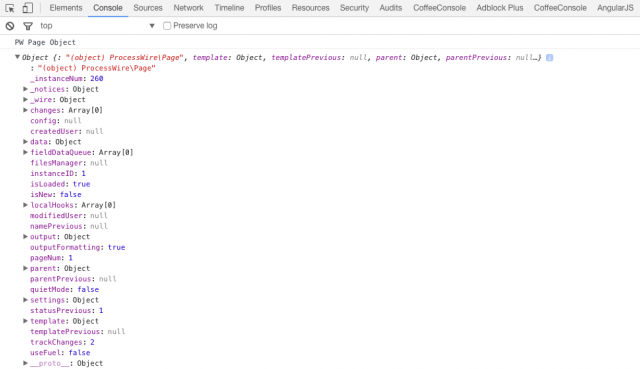Select the createdUser: null property

tap(67, 131)
